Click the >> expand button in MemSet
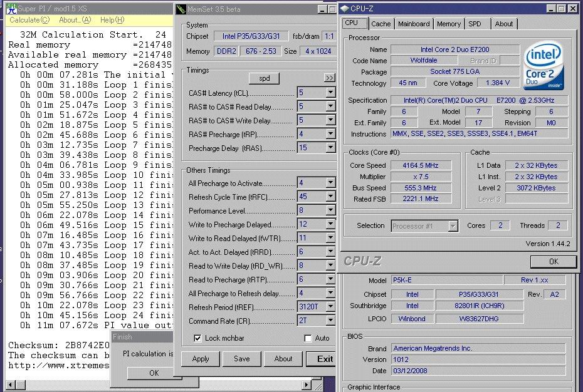This screenshot has width=583, height=392. coord(329,78)
